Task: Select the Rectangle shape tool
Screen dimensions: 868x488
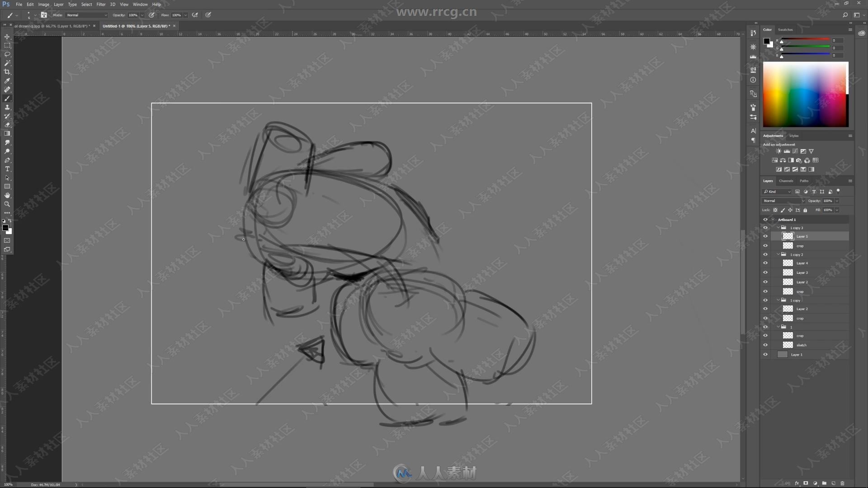Action: (7, 187)
